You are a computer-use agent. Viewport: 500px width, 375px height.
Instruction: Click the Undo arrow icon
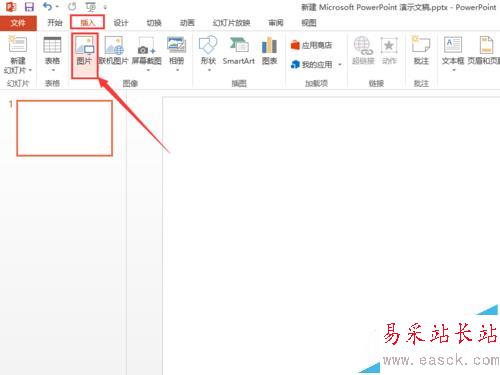click(48, 6)
